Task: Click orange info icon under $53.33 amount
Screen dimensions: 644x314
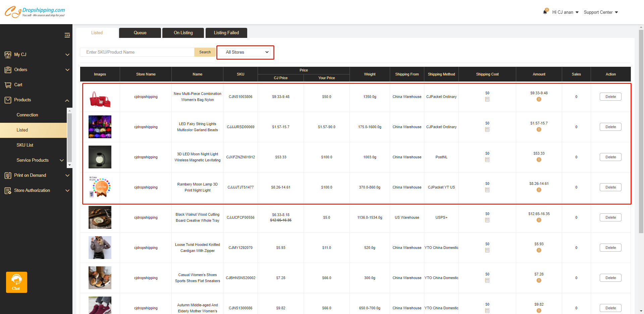Action: pyautogui.click(x=539, y=160)
